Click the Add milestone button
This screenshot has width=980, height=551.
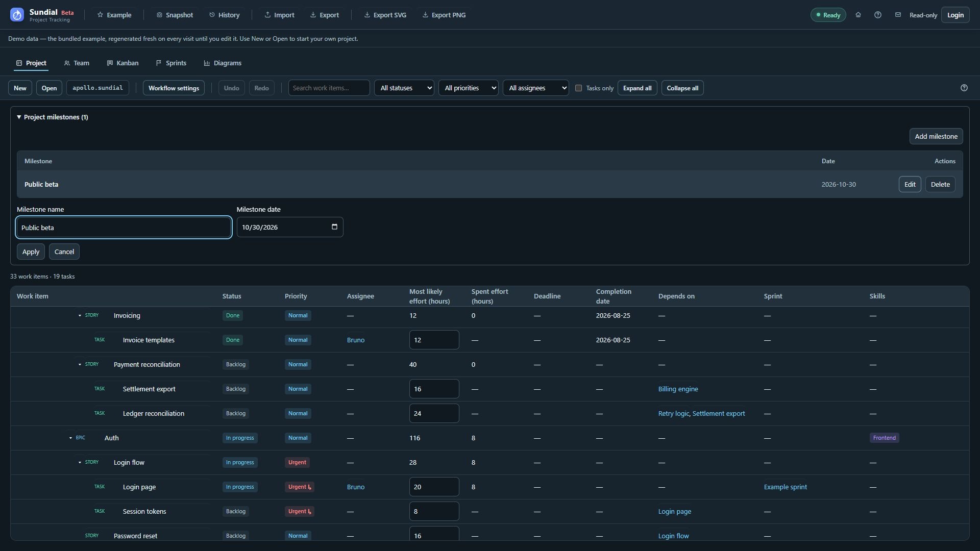[x=936, y=136]
